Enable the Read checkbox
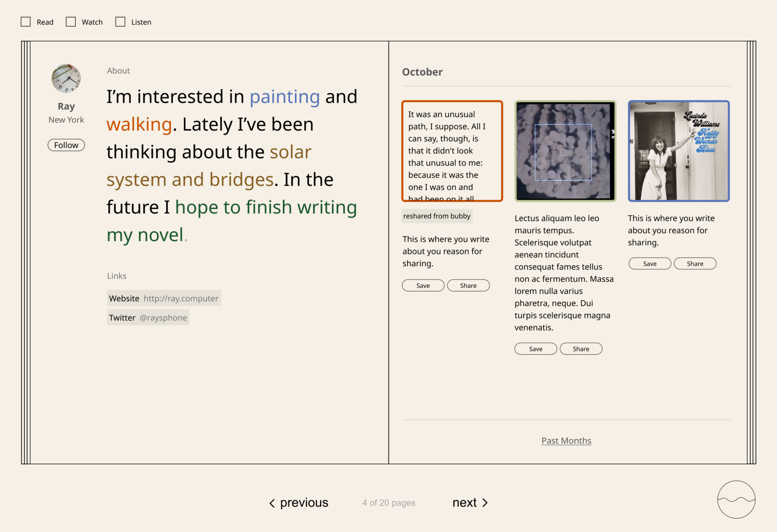Image resolution: width=777 pixels, height=532 pixels. 26,22
